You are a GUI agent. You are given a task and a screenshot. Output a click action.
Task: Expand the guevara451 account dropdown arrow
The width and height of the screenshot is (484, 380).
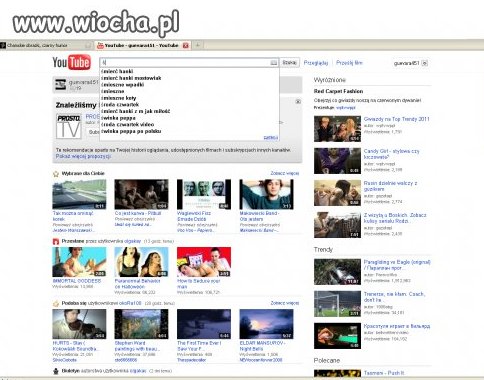pyautogui.click(x=425, y=63)
